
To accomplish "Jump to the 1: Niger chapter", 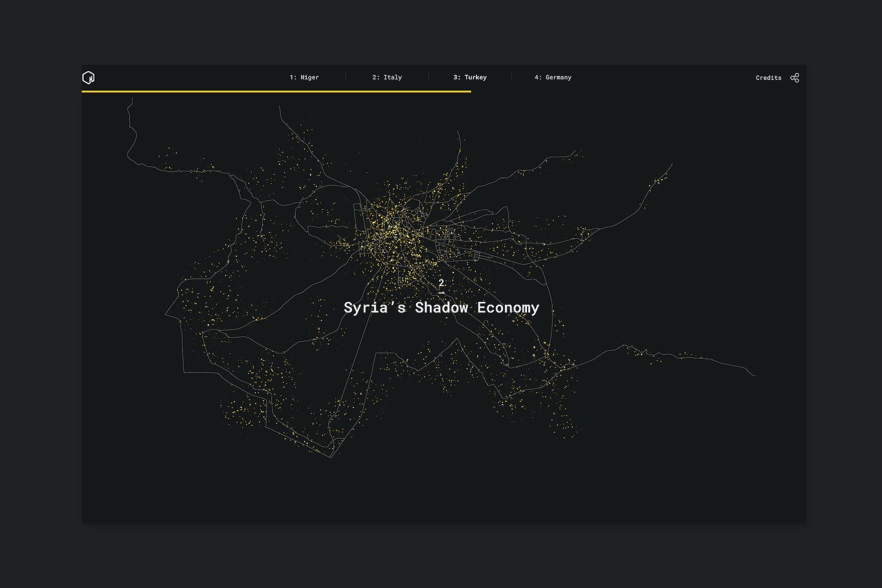I will [304, 77].
